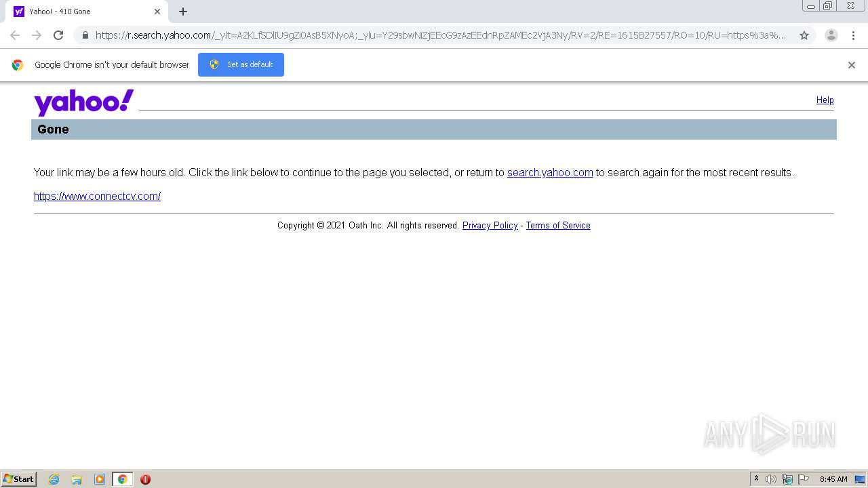Open a new browser tab
Screen dimensions: 868x488
pyautogui.click(x=183, y=12)
